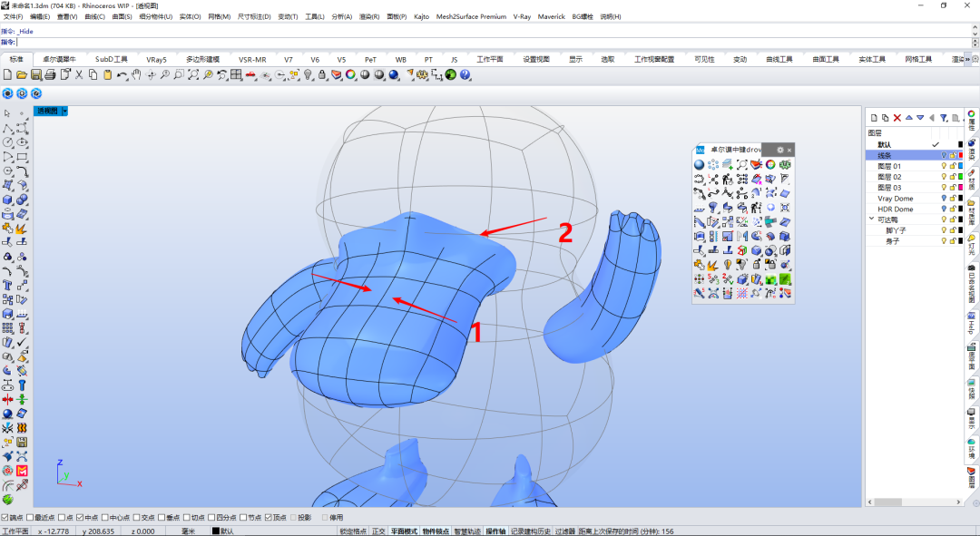Click the Zoom extents icon
This screenshot has width=980, height=536.
[x=194, y=74]
